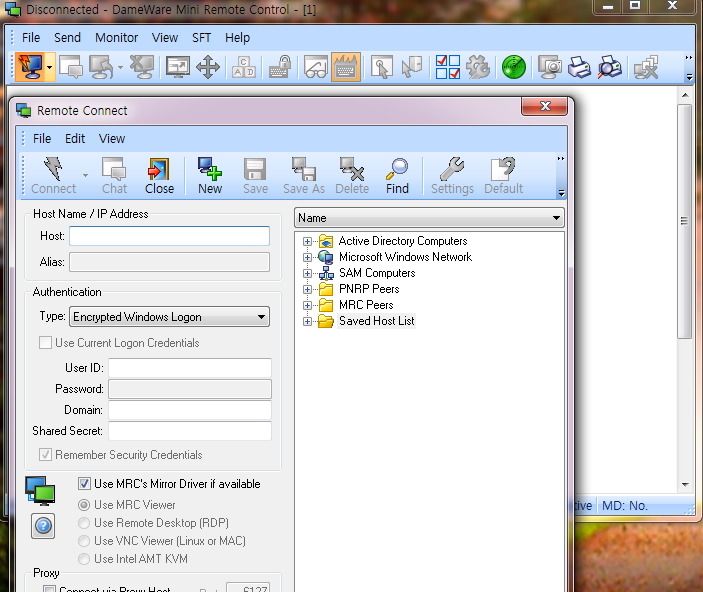Viewport: 703px width, 592px height.
Task: Click Settings wrench in Remote Connect toolbar
Action: 452,175
